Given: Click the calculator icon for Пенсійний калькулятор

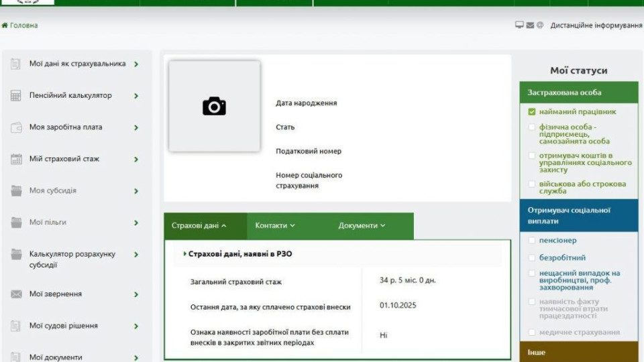Looking at the screenshot, I should coord(15,96).
